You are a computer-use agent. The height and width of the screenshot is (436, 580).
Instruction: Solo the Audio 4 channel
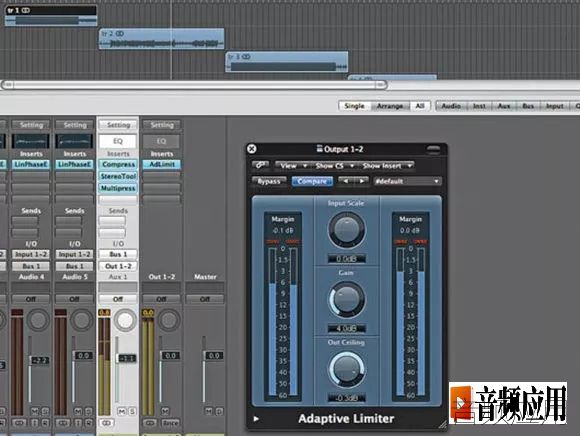pyautogui.click(x=45, y=411)
